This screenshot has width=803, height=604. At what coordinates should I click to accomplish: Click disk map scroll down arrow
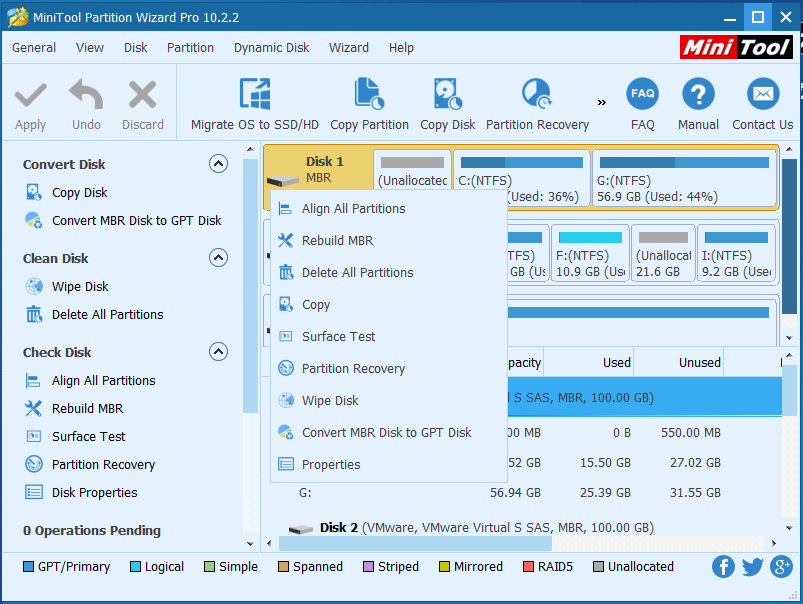[789, 338]
